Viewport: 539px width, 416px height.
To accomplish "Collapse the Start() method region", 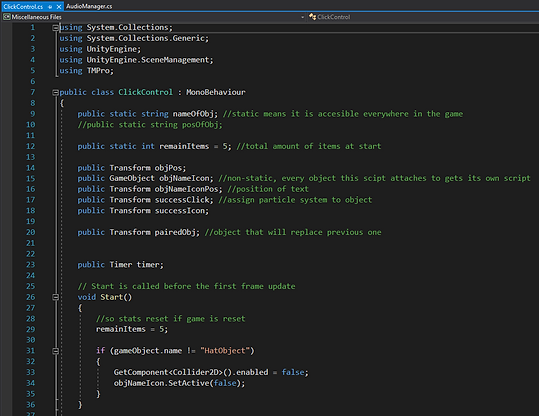I will coord(55,297).
